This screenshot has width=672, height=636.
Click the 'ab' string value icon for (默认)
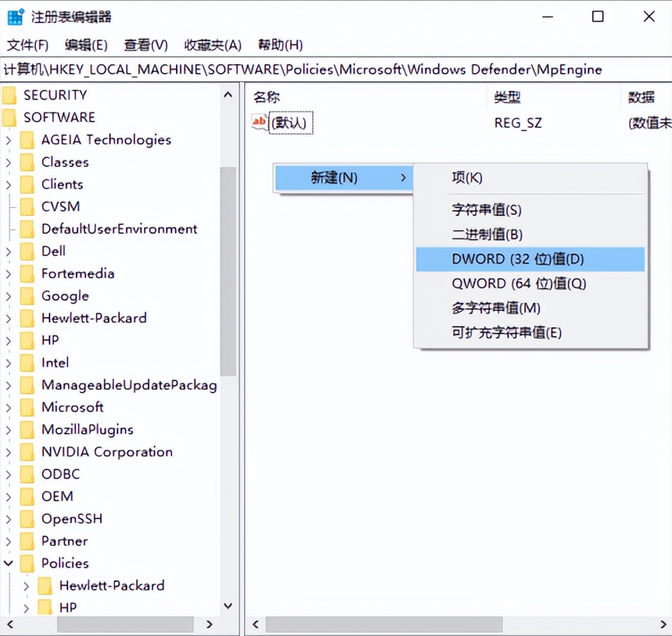[x=260, y=122]
